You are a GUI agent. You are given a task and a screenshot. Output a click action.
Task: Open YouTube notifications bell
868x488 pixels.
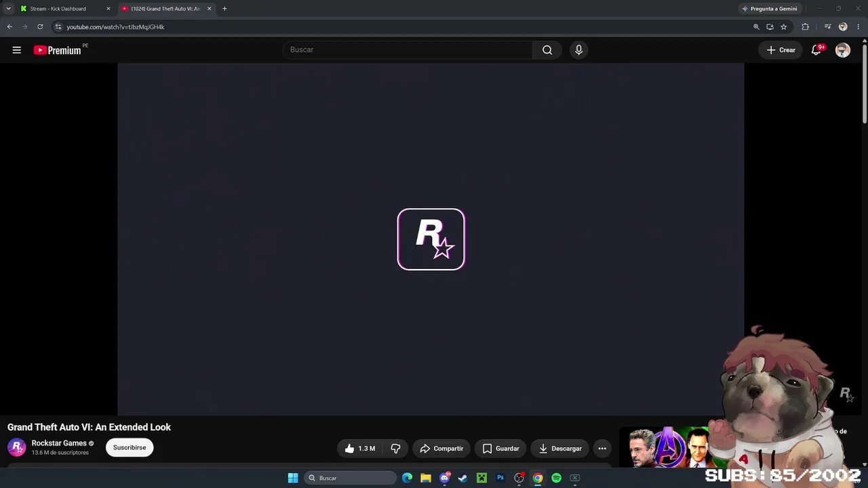point(816,49)
